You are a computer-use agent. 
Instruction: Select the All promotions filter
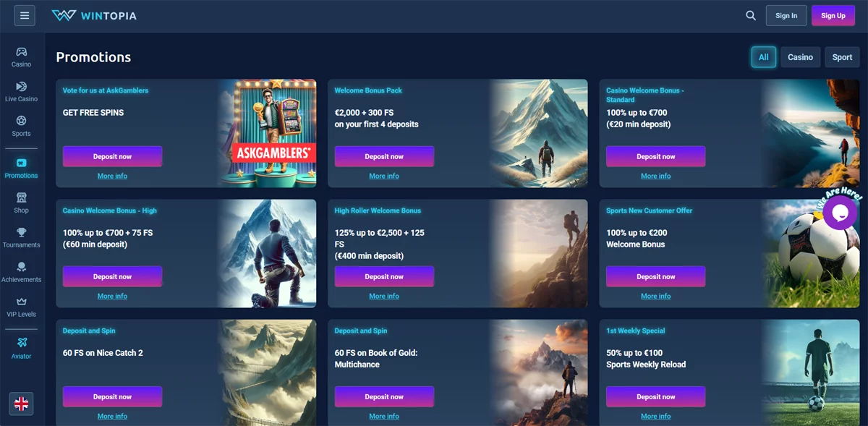764,57
